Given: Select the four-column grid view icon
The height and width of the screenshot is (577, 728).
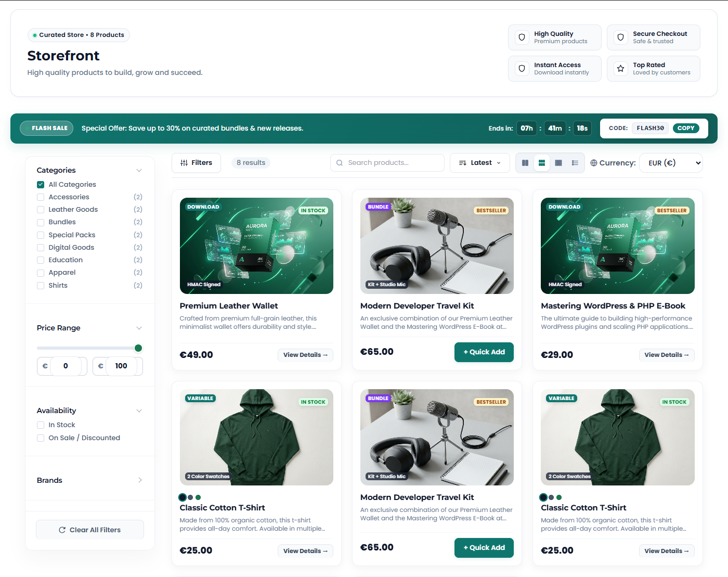Looking at the screenshot, I should click(558, 163).
